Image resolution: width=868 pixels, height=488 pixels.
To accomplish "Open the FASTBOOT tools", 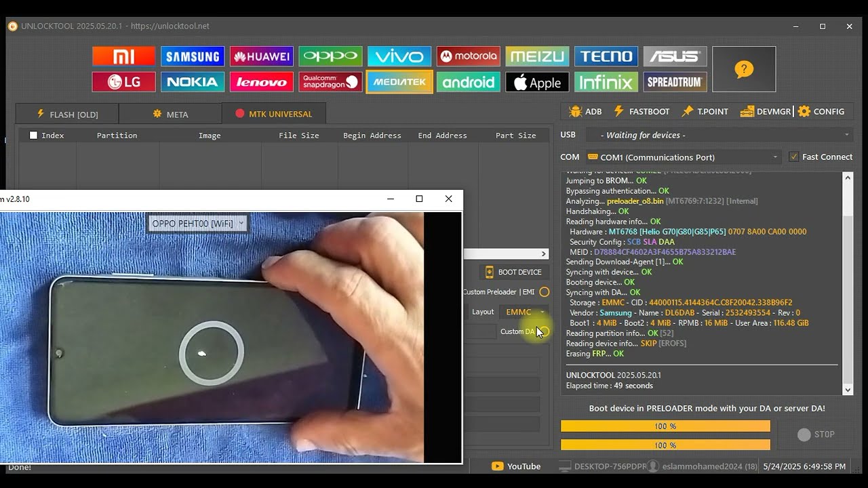I will coord(642,112).
